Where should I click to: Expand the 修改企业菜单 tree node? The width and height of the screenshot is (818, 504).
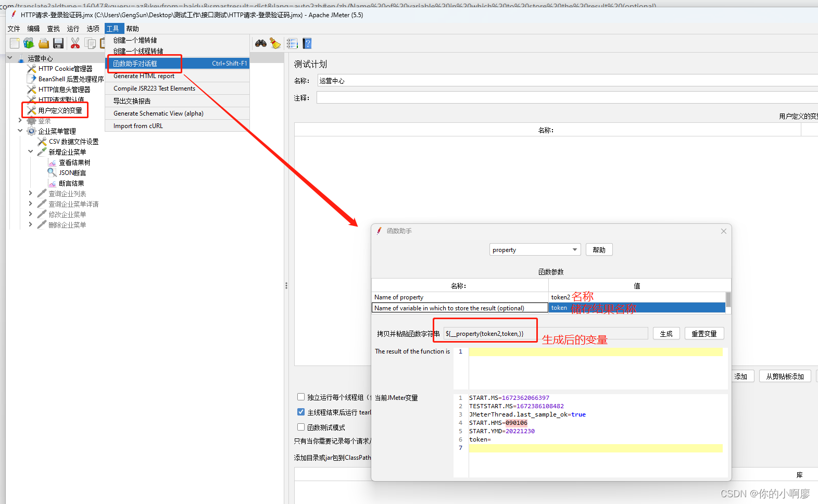point(31,214)
